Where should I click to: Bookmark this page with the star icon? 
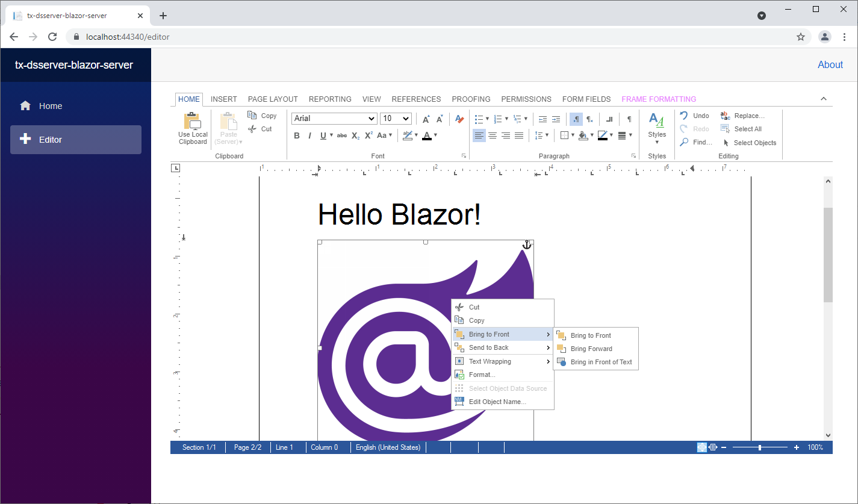(801, 37)
